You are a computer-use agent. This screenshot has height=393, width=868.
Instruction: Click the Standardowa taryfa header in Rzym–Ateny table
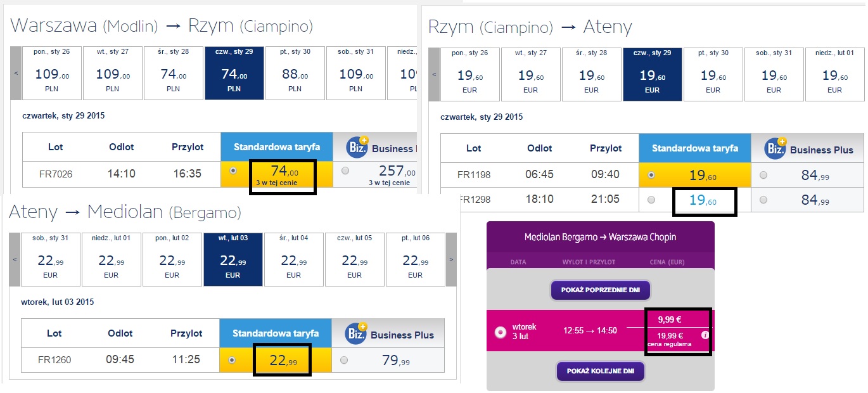[695, 148]
